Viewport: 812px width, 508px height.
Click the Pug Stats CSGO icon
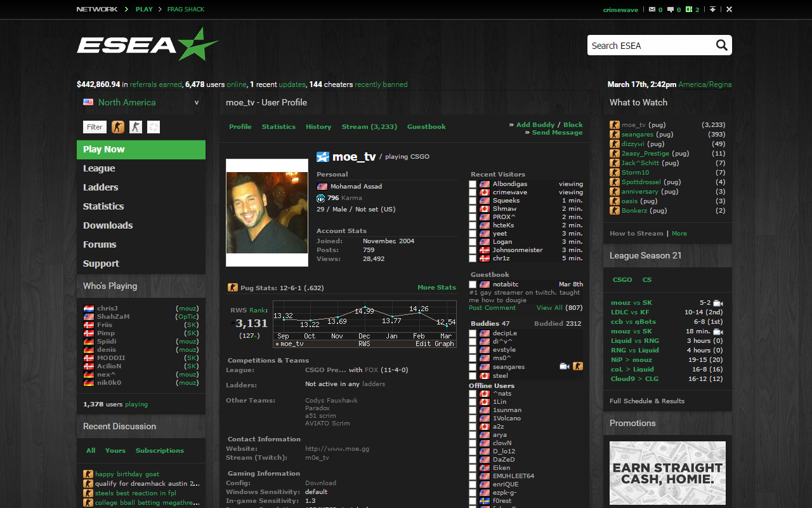233,288
